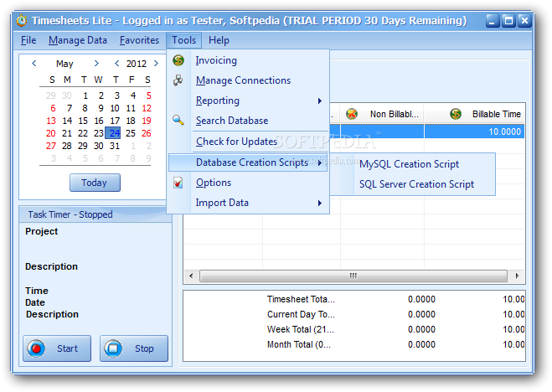Click the Billable Time column header
The image size is (552, 392).
(475, 114)
